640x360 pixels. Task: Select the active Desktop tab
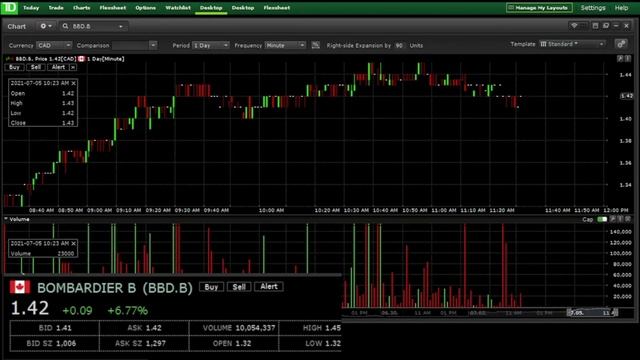[211, 8]
